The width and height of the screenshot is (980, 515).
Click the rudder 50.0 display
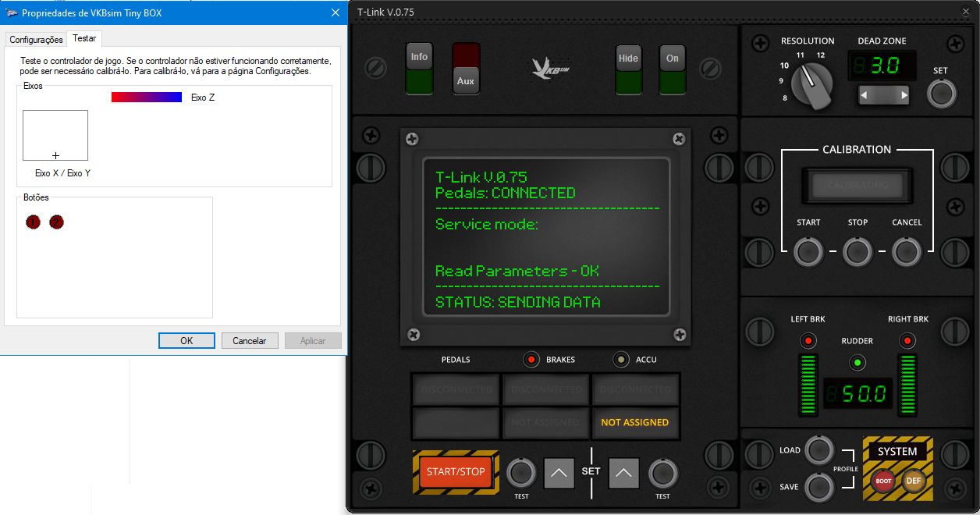(x=857, y=393)
